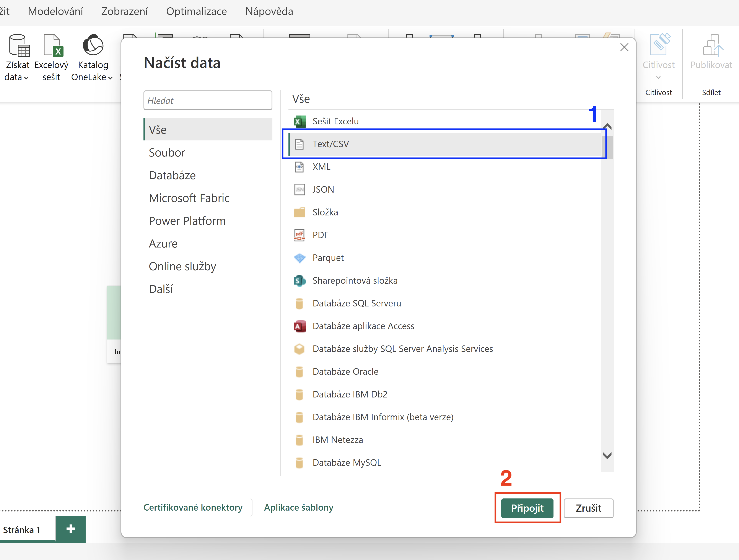739x560 pixels.
Task: Close the Načíst data dialog
Action: 624,47
